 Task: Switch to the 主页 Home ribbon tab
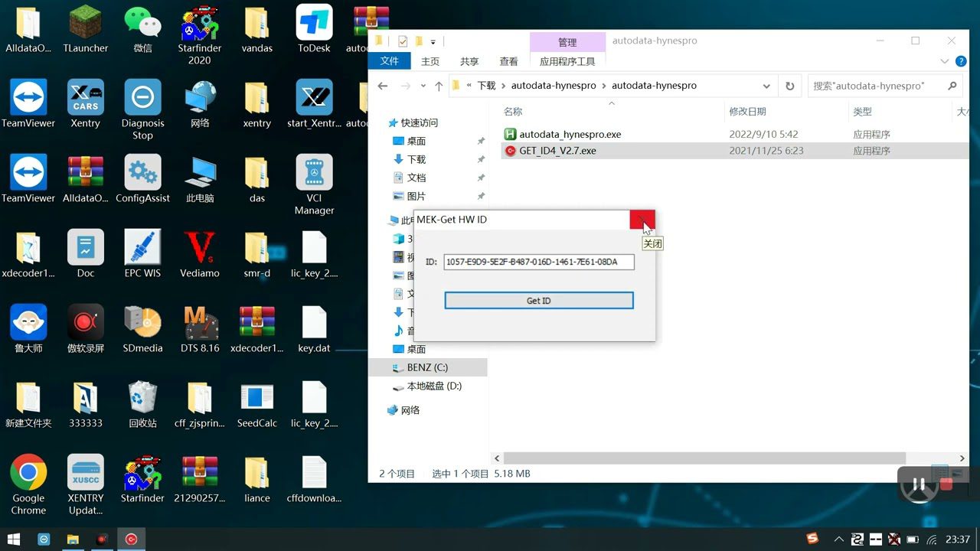(430, 61)
